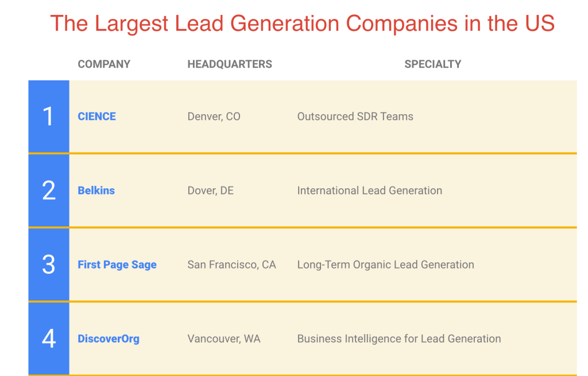Open the DiscoverOrg company link
The width and height of the screenshot is (588, 376).
(109, 339)
